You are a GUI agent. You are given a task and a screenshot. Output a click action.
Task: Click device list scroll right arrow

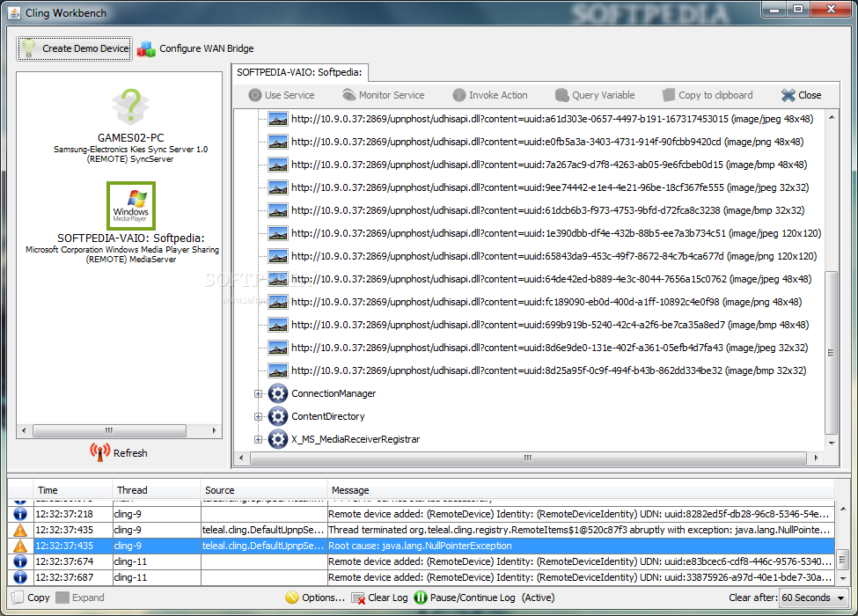point(214,430)
